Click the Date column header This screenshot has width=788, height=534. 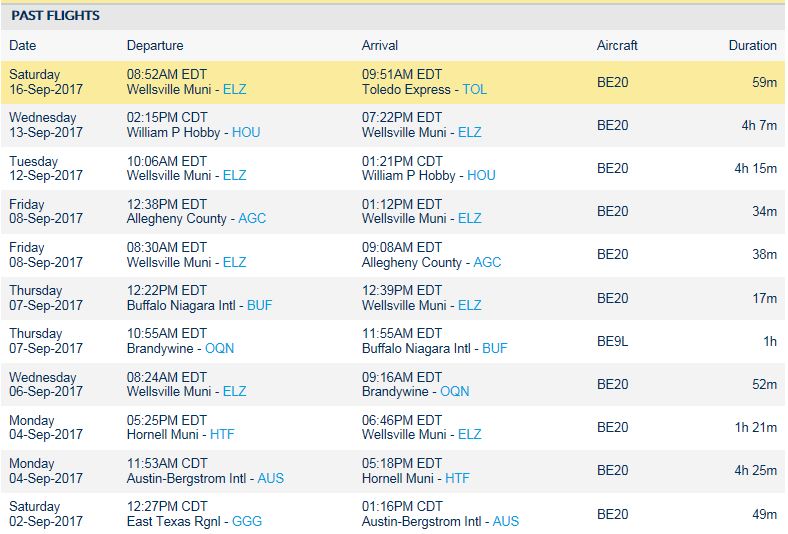23,45
